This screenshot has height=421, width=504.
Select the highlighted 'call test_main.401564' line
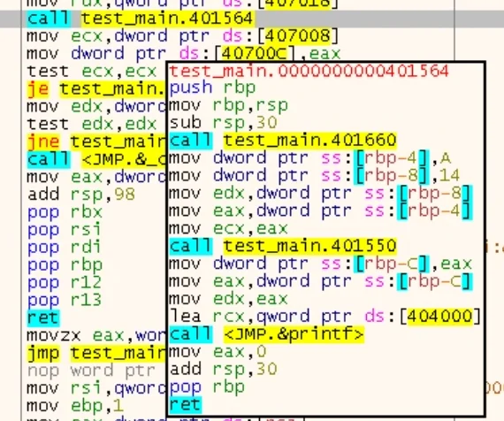coord(141,19)
